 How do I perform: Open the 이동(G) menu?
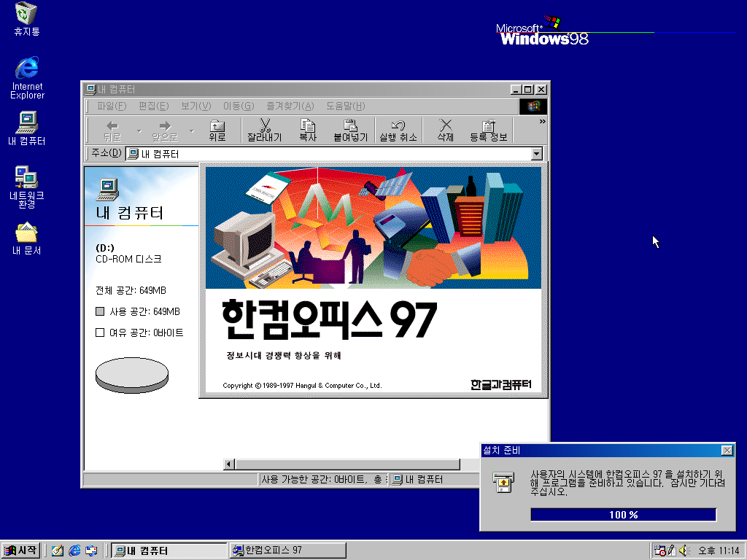239,106
